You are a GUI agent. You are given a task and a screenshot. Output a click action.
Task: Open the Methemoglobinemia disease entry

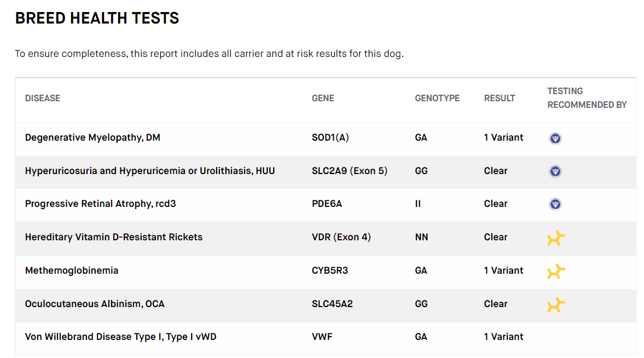[72, 270]
